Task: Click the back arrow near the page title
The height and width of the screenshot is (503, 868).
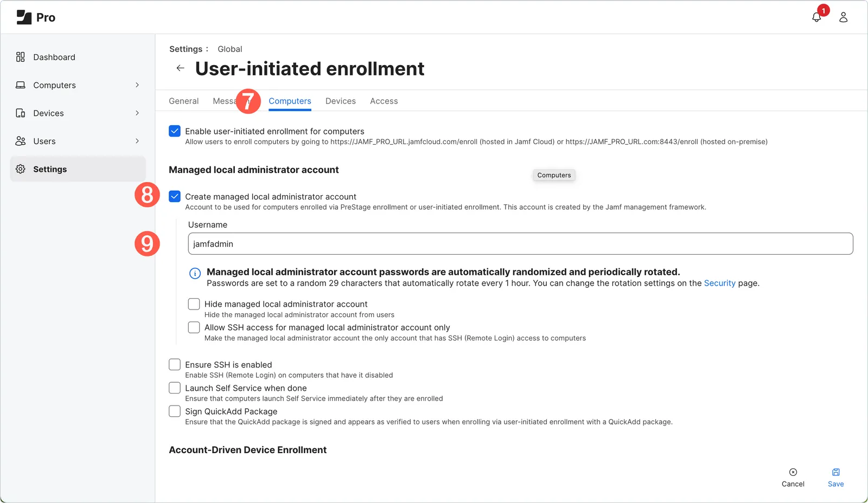Action: (180, 68)
